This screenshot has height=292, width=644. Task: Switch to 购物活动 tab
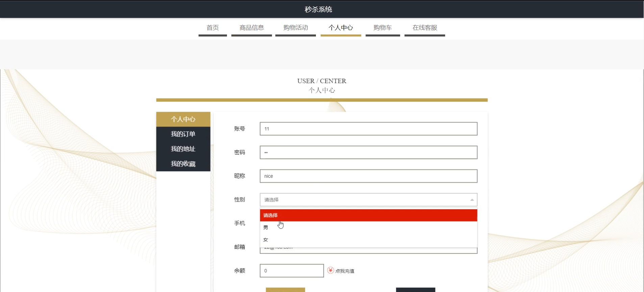pos(295,28)
